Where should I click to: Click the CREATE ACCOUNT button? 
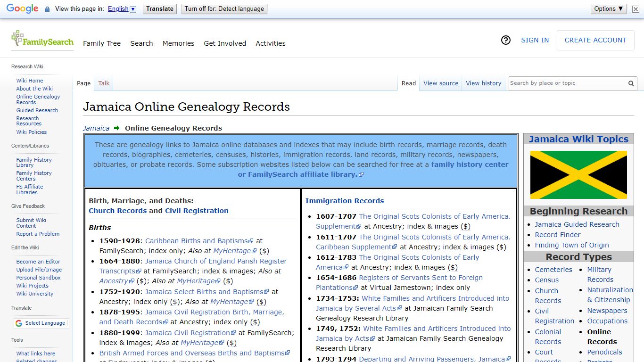[595, 40]
